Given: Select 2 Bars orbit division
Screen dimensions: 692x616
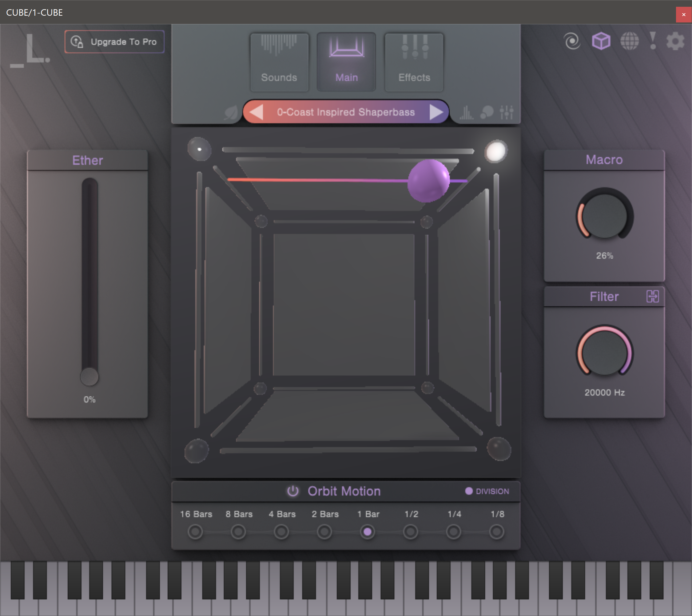Looking at the screenshot, I should click(x=324, y=532).
